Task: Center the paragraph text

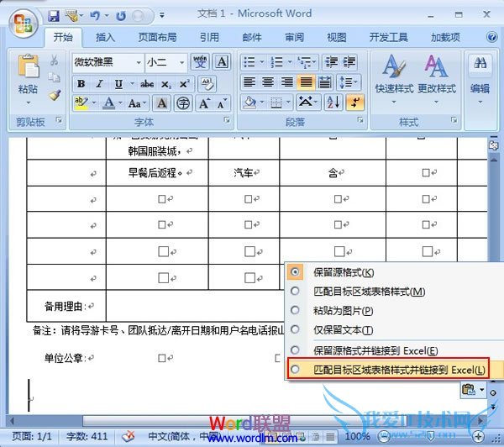Action: click(x=268, y=82)
